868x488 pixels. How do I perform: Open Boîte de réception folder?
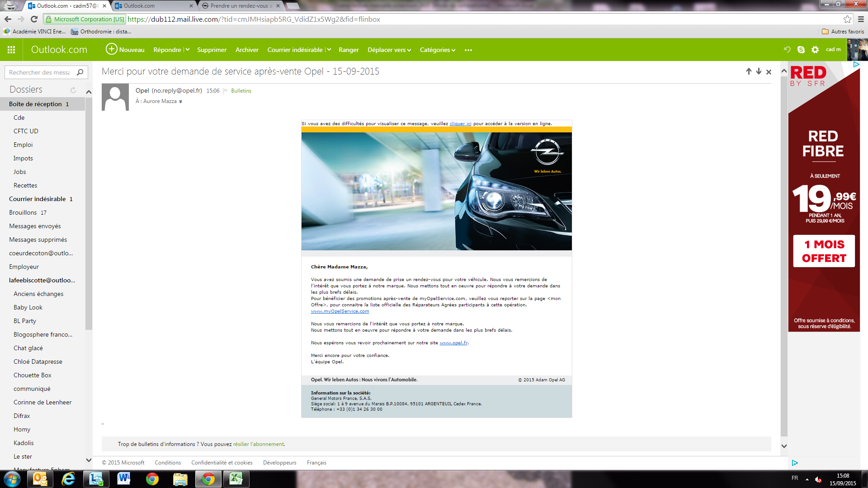(42, 104)
